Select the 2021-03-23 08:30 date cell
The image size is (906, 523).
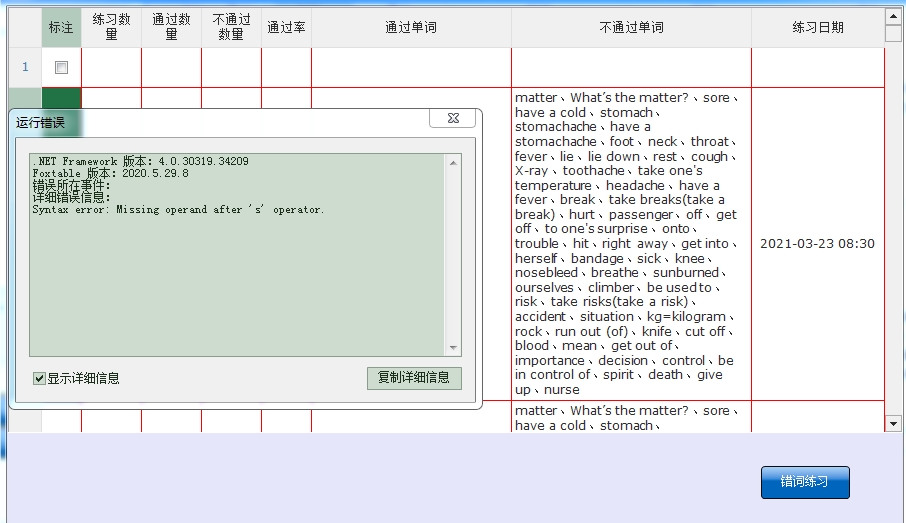[818, 244]
